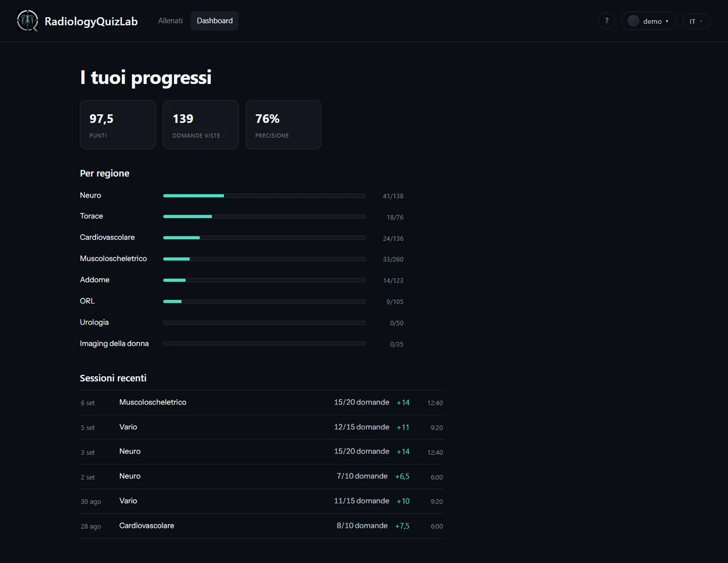Click the 33/260 count value

393,259
